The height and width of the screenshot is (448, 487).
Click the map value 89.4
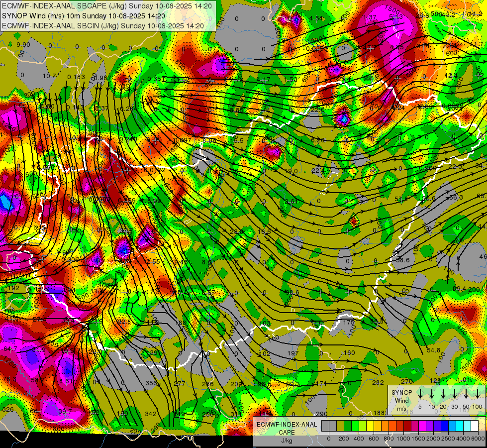click(459, 289)
